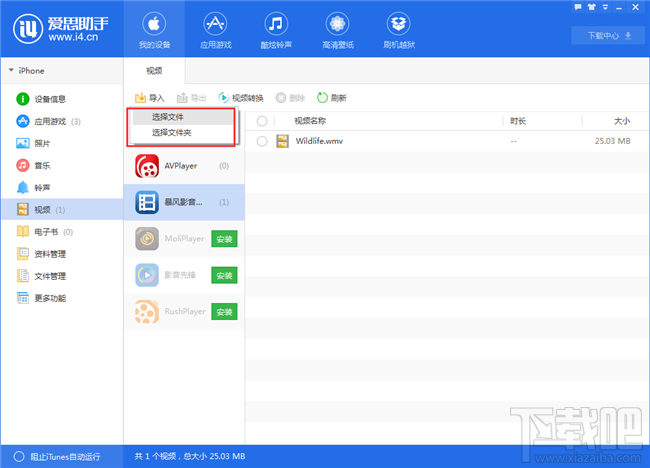Open the 高清壁纸 flower icon

(337, 24)
